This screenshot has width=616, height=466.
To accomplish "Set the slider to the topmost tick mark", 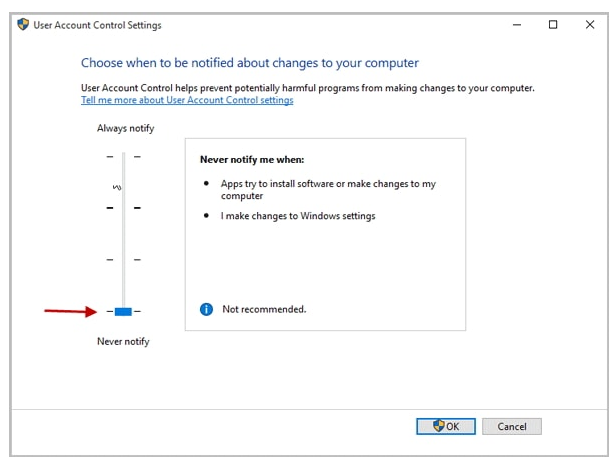I will [x=123, y=156].
